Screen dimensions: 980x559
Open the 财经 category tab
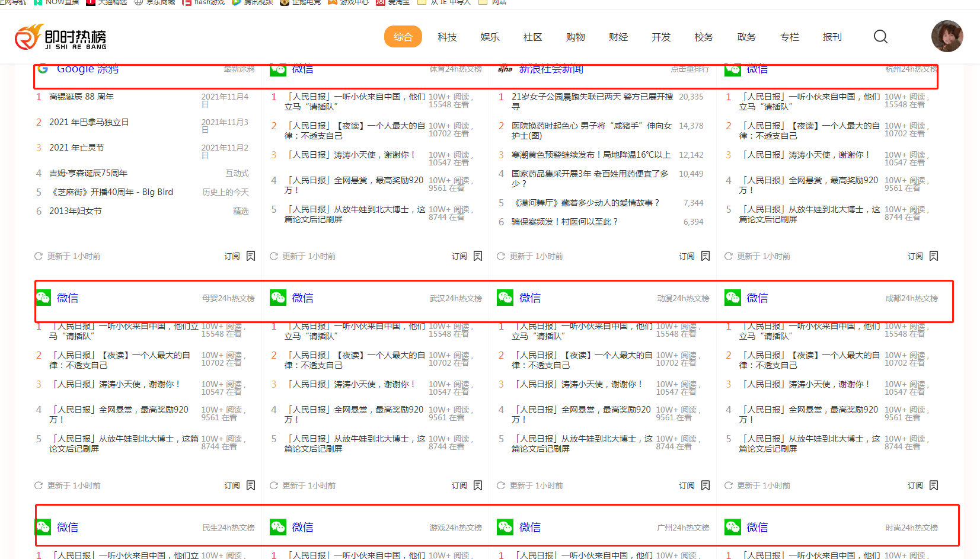(618, 37)
